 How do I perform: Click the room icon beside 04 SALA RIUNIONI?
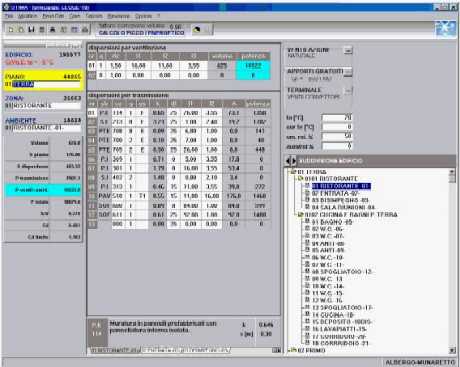pos(307,207)
